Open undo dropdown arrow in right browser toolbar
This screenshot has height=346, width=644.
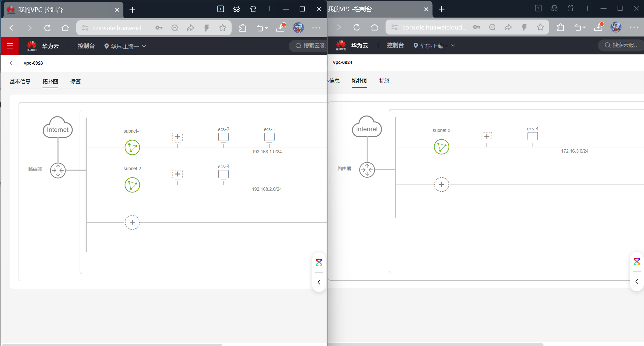coord(584,28)
